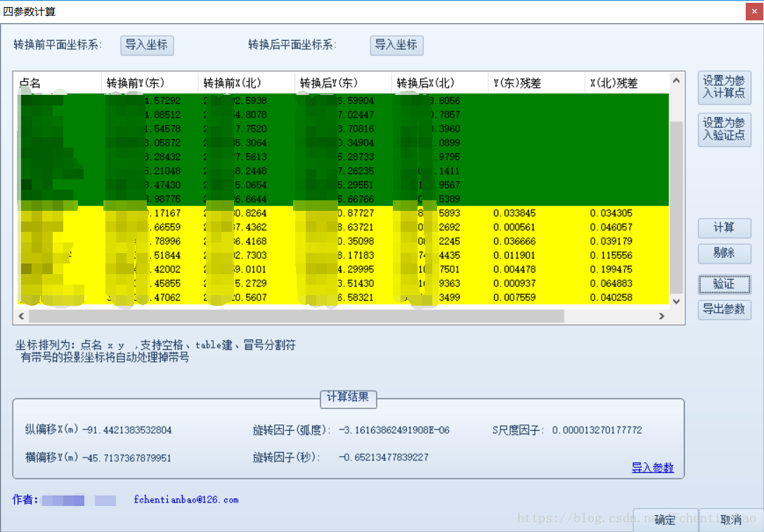The width and height of the screenshot is (764, 532).
Task: Select the Y(东)残差 column header
Action: pos(536,83)
